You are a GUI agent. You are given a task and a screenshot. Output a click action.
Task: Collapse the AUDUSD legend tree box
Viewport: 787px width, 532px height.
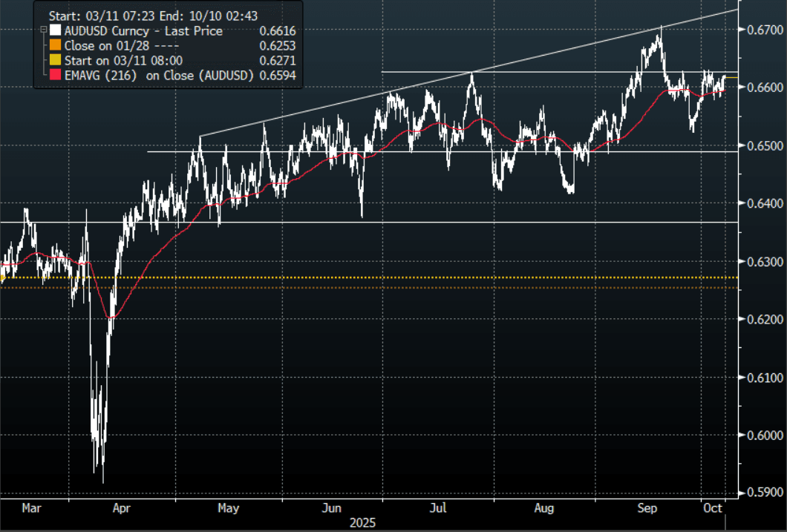point(43,30)
